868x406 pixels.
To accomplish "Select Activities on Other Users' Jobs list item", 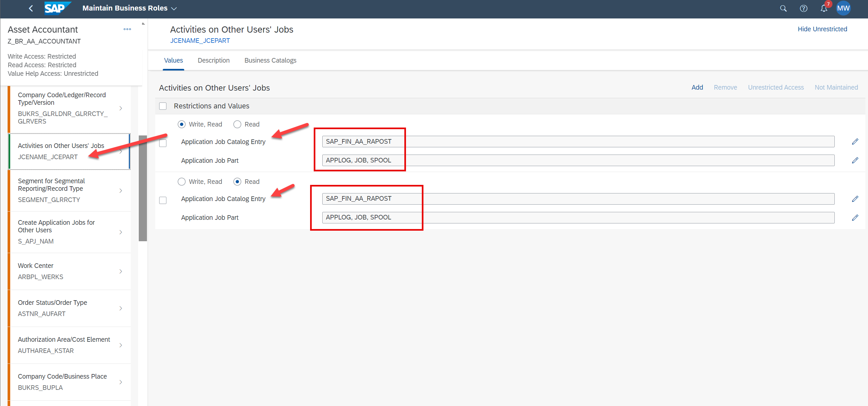I will click(x=69, y=152).
